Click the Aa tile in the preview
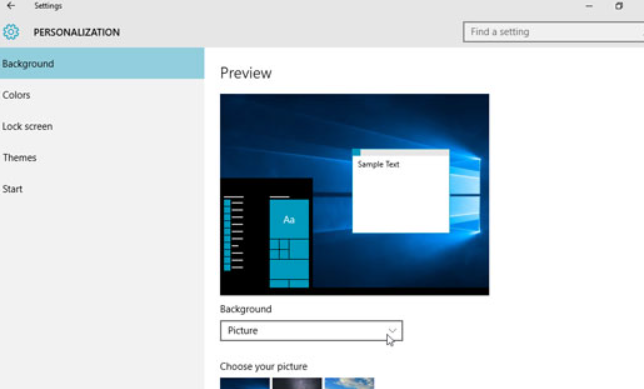Screen dimensions: 644x389 pos(289,219)
